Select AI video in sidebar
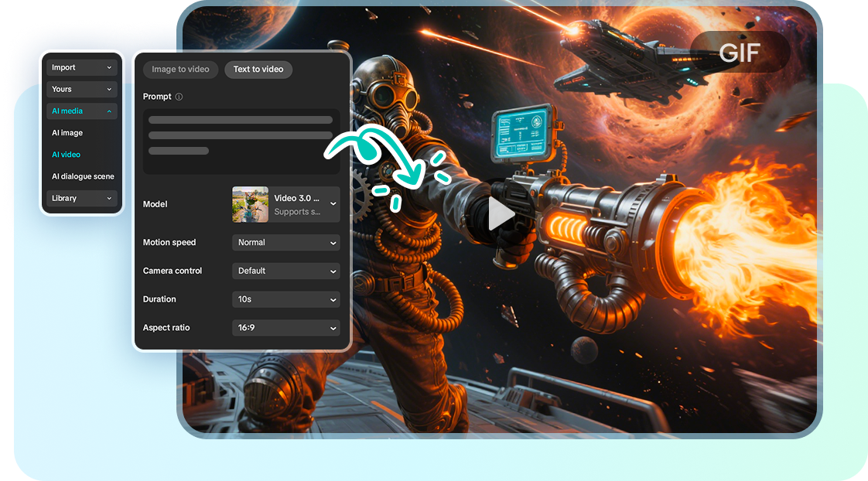The height and width of the screenshot is (481, 868). pos(67,155)
